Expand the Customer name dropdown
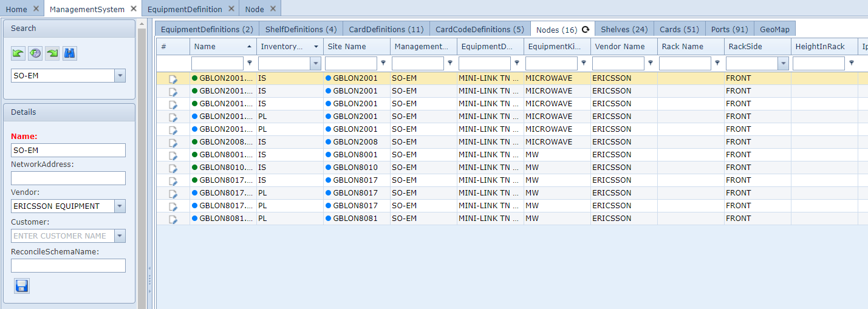 coord(120,236)
